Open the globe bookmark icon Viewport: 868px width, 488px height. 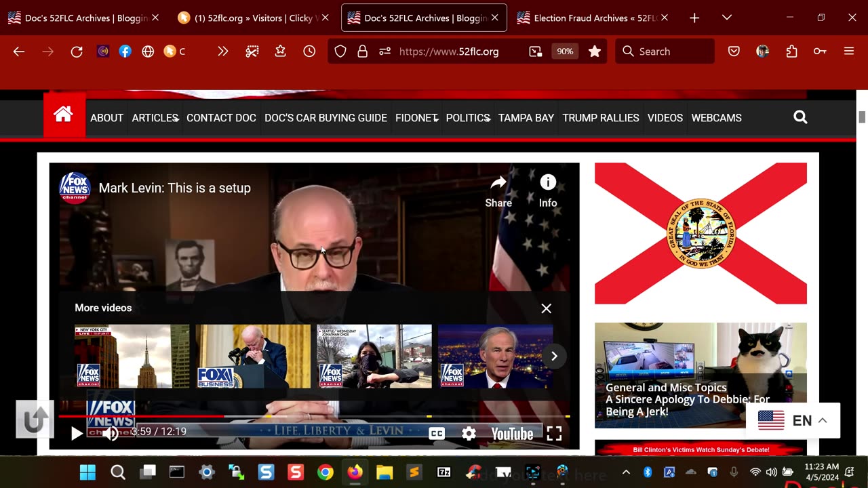coord(148,52)
